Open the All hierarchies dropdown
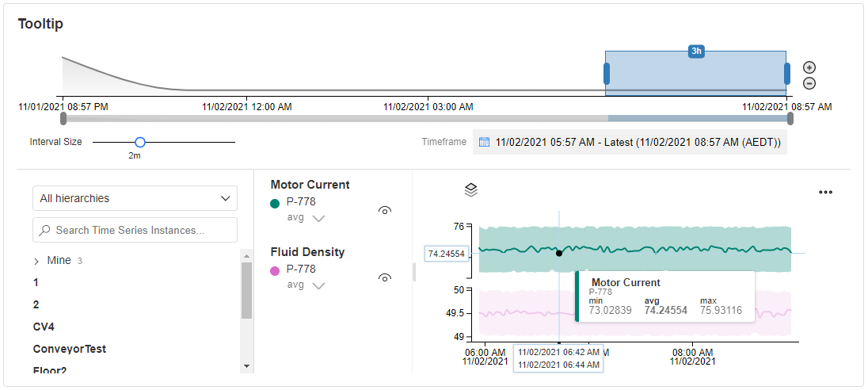This screenshot has width=868, height=390. (x=135, y=198)
